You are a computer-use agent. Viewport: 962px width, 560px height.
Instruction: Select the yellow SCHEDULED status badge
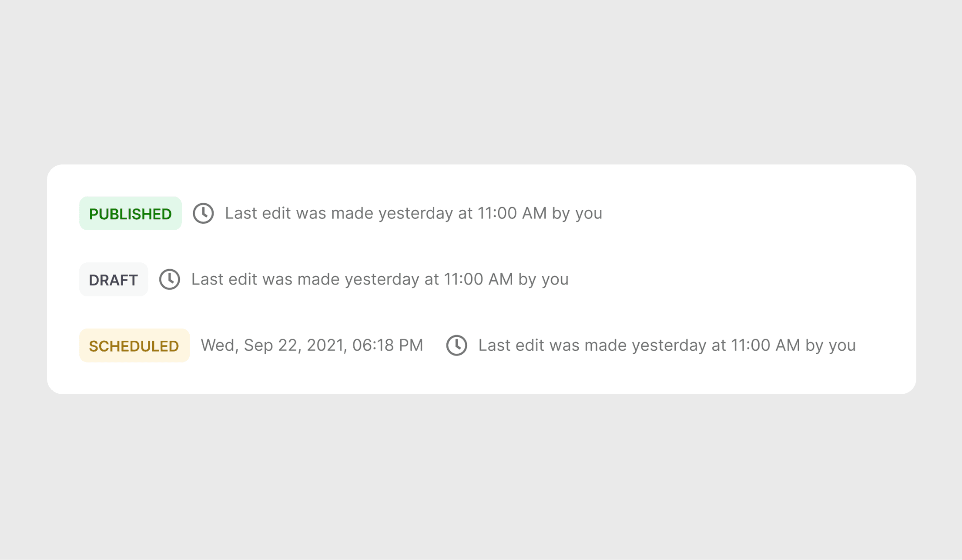pos(134,346)
